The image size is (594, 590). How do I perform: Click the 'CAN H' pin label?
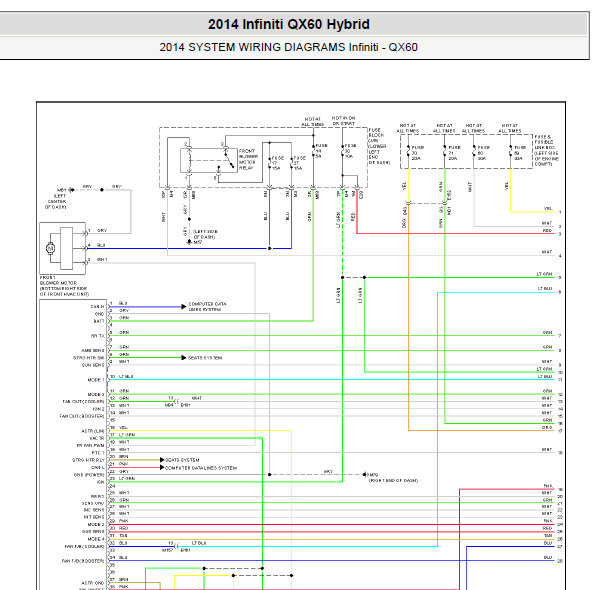[97, 307]
